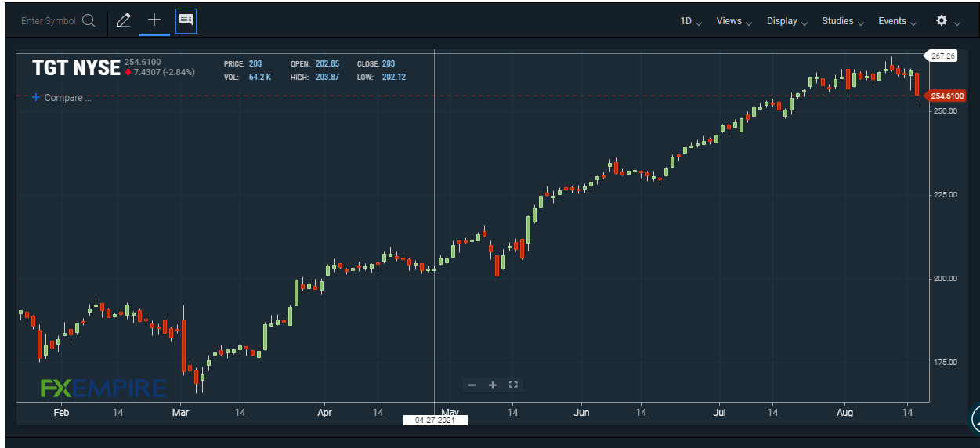This screenshot has height=448, width=980.
Task: Click the Mar label on time axis
Action: pyautogui.click(x=181, y=411)
